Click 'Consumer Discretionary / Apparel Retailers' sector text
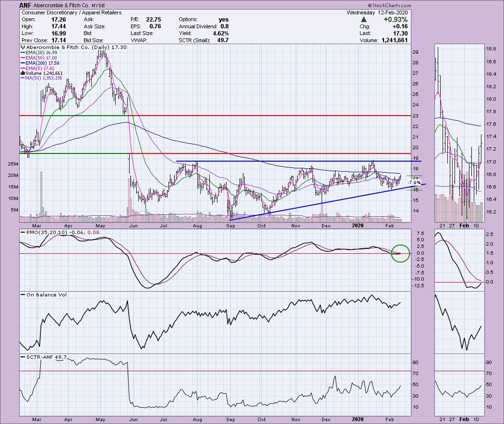The width and height of the screenshot is (504, 424). (72, 12)
